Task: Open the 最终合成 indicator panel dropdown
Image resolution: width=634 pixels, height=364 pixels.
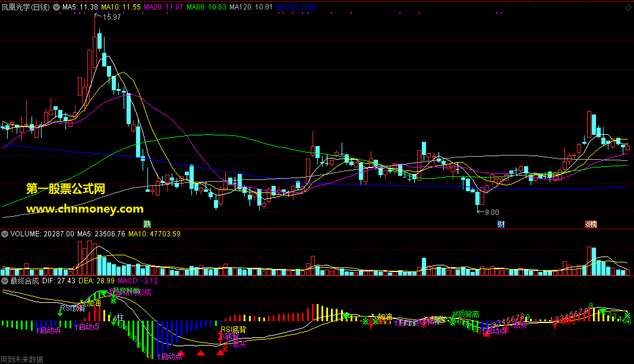Action: (5, 281)
